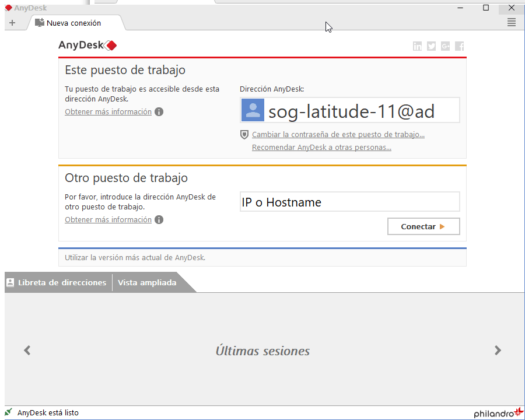
Task: Open a new tab with the plus icon
Action: (12, 23)
